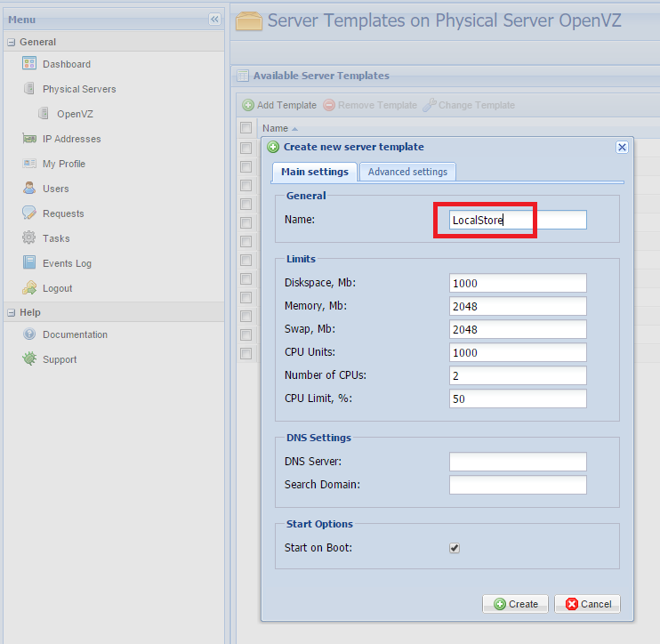Screen dimensions: 660x644
Task: Click the Swap, Mb field
Action: 518,329
